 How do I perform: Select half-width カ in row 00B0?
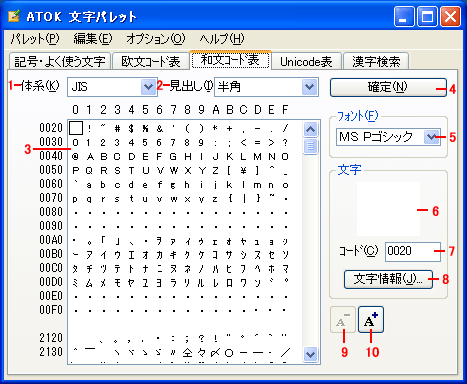coord(159,255)
